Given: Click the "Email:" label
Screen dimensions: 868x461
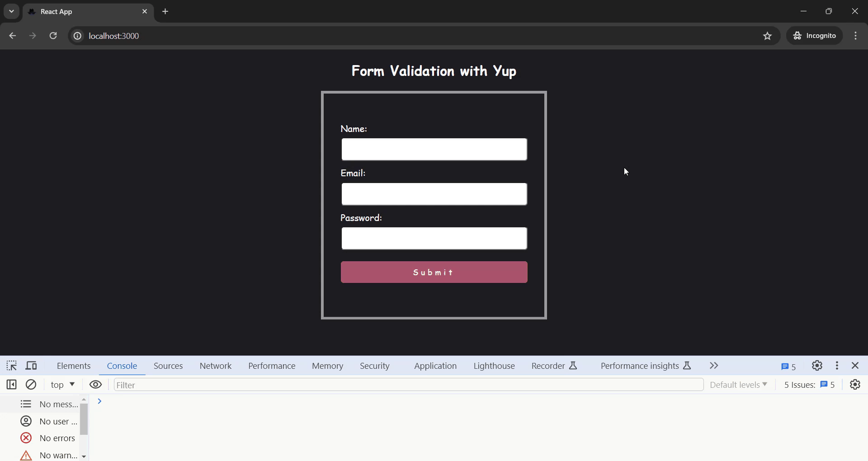Looking at the screenshot, I should click(x=353, y=173).
